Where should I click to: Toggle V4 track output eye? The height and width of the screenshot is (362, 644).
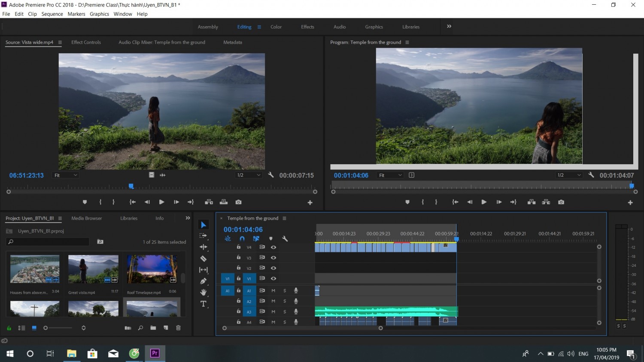[273, 247]
